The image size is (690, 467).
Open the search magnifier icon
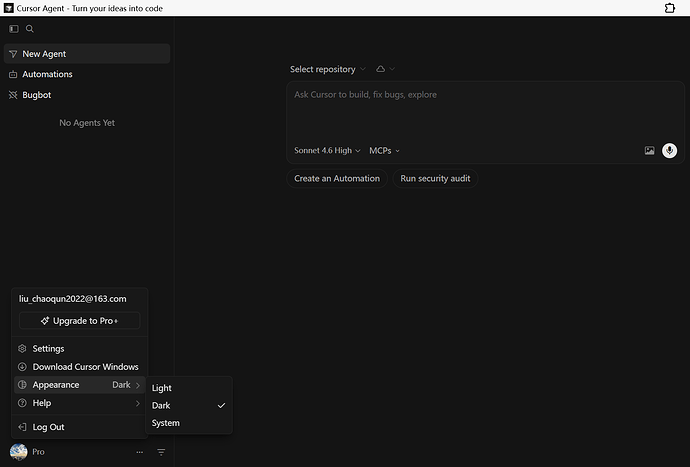(29, 29)
